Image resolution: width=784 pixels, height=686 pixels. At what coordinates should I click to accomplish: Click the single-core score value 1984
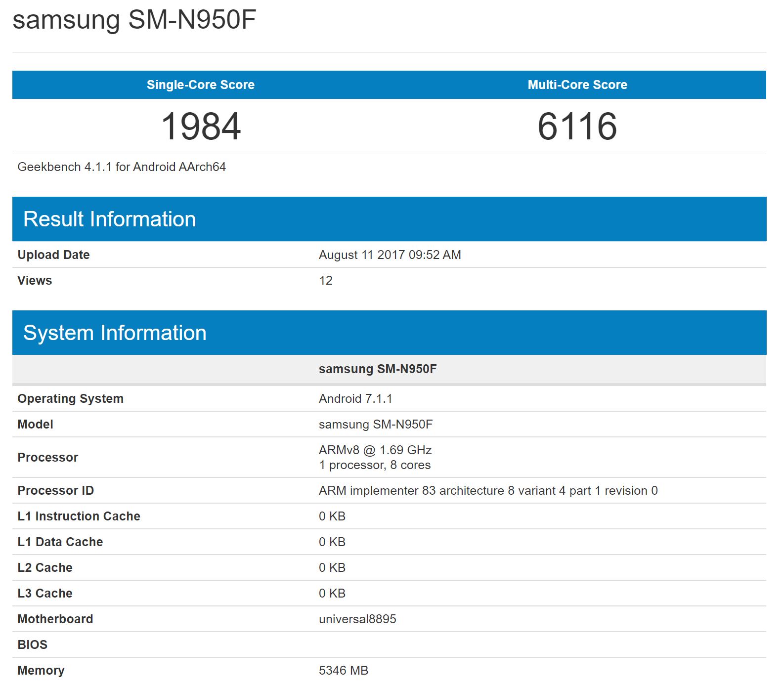click(201, 127)
